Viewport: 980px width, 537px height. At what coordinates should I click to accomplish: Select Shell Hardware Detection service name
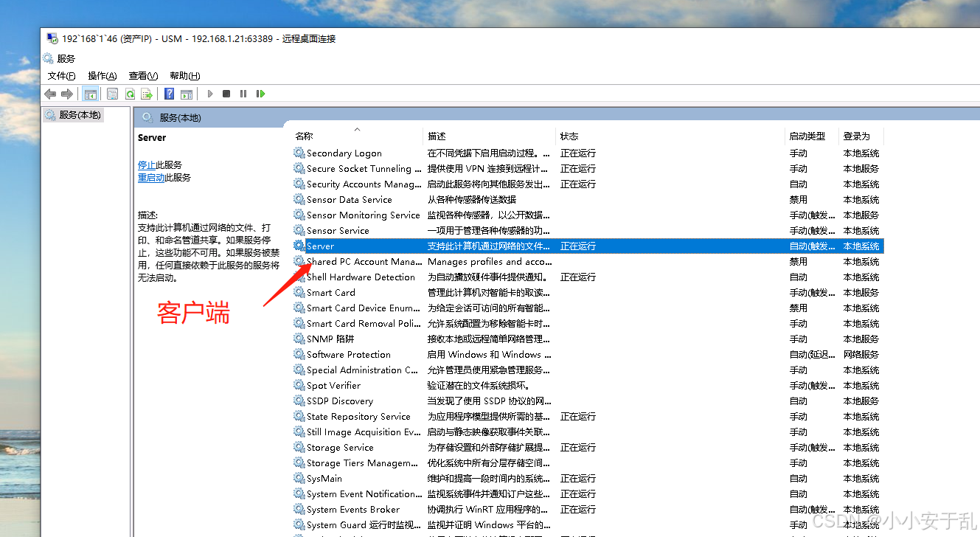(361, 277)
